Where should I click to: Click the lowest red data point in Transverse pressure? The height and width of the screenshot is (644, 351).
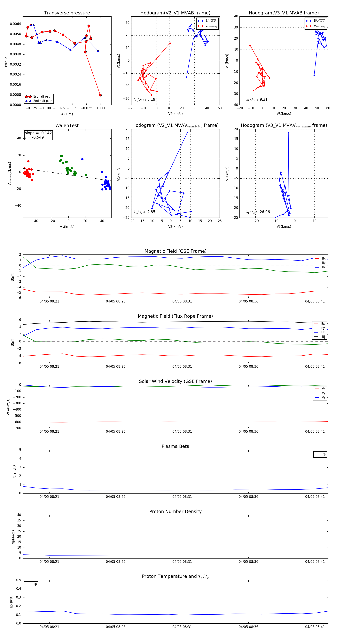click(100, 95)
